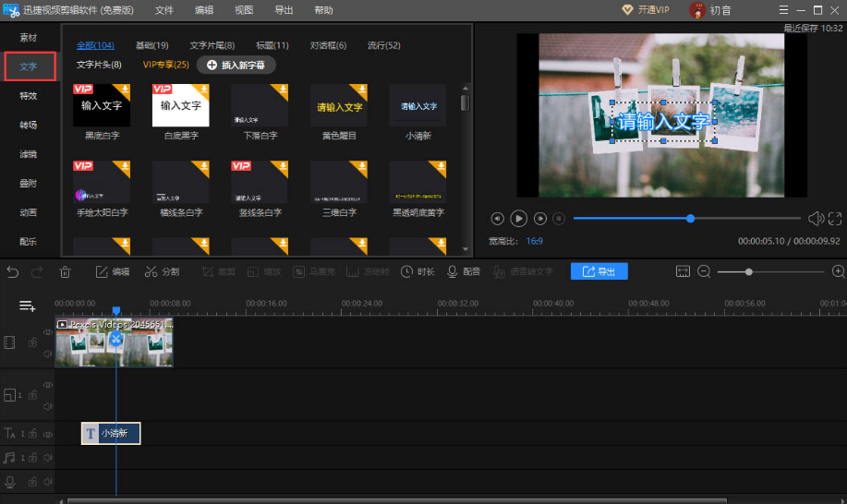847x504 pixels.
Task: Click the undo arrow in the timeline toolbar
Action: tap(12, 271)
